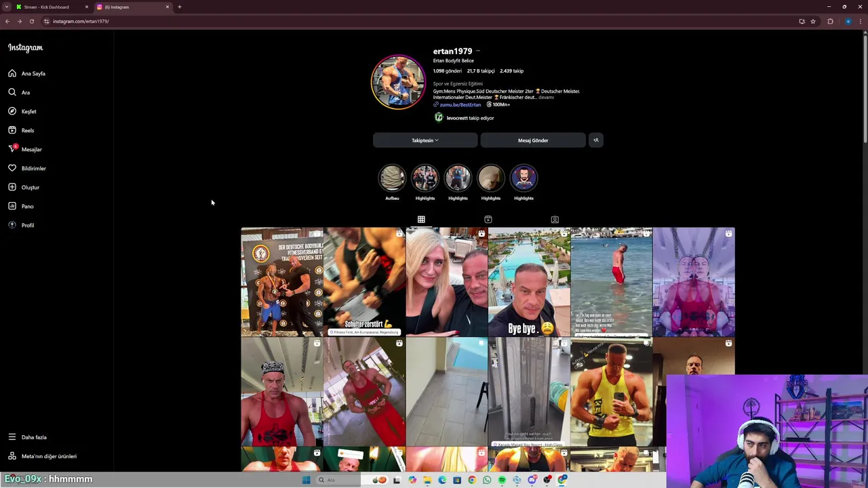Reload the Instagram page
Image resolution: width=868 pixels, height=488 pixels.
pyautogui.click(x=32, y=21)
